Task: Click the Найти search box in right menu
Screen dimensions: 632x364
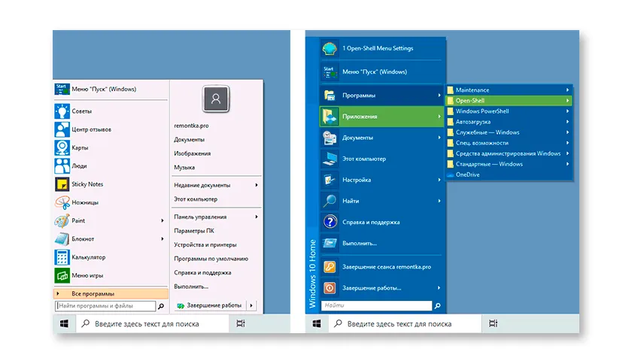Action: coord(376,305)
